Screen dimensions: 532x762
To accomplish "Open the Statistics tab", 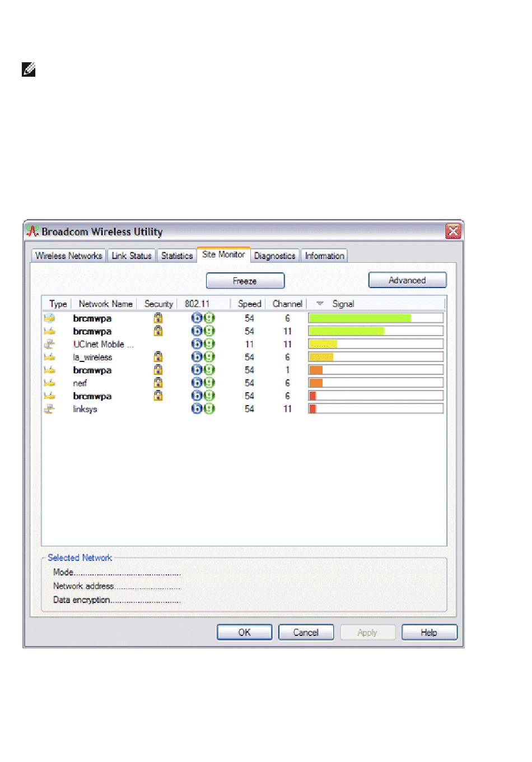I will pyautogui.click(x=177, y=255).
